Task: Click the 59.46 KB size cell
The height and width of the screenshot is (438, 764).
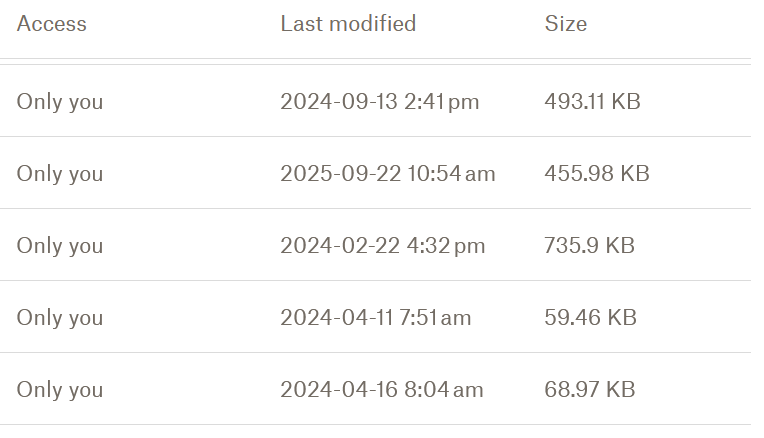Action: [x=590, y=318]
